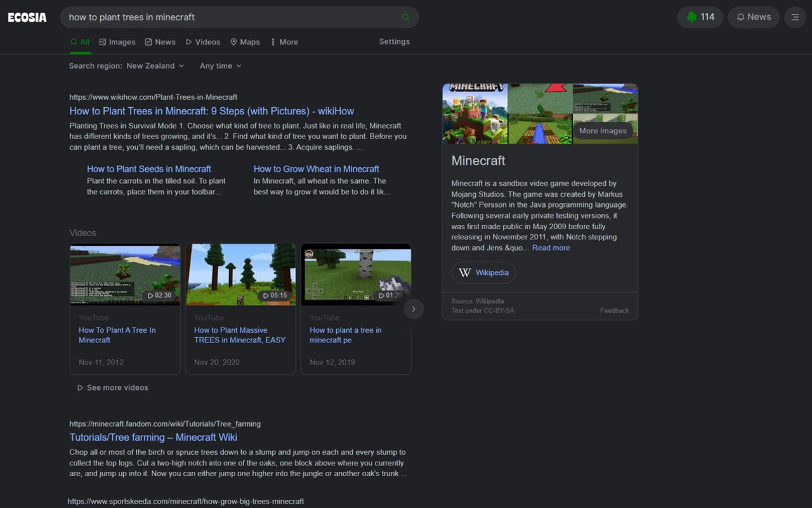Open How to Plant Massive TREES video link

click(240, 335)
